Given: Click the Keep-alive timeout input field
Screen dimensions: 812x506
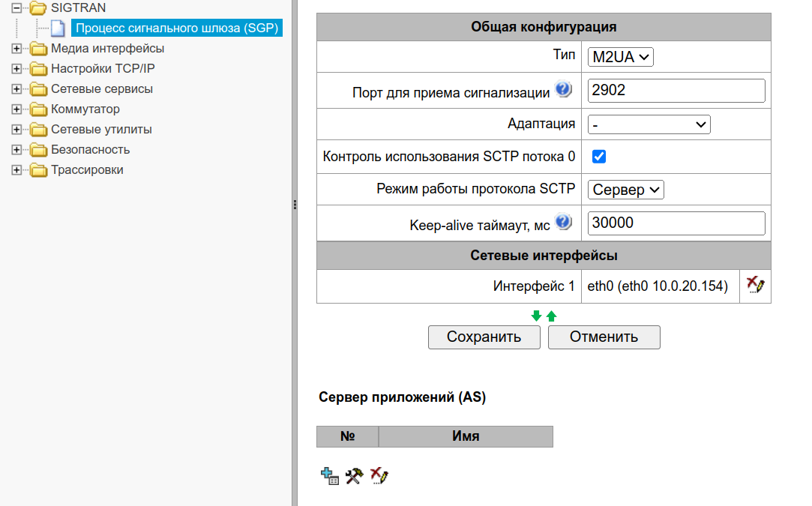Looking at the screenshot, I should coord(676,223).
